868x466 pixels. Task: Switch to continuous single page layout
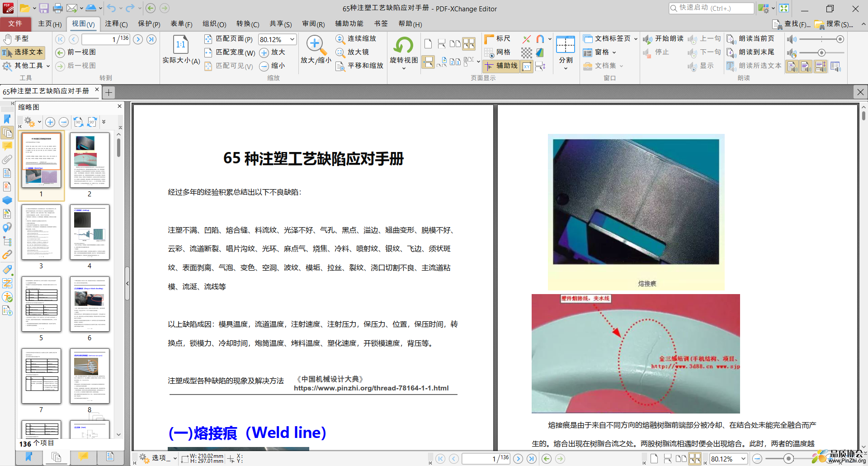[x=442, y=43]
